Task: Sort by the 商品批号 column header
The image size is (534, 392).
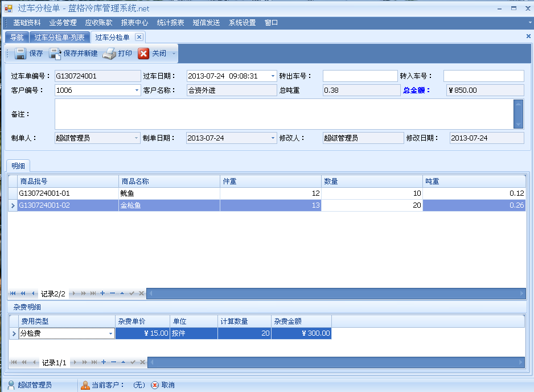Action: tap(68, 181)
